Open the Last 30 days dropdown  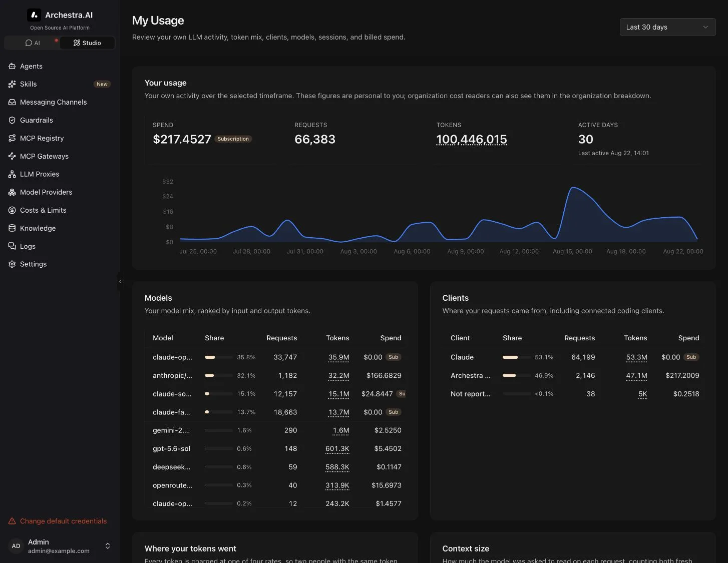667,27
